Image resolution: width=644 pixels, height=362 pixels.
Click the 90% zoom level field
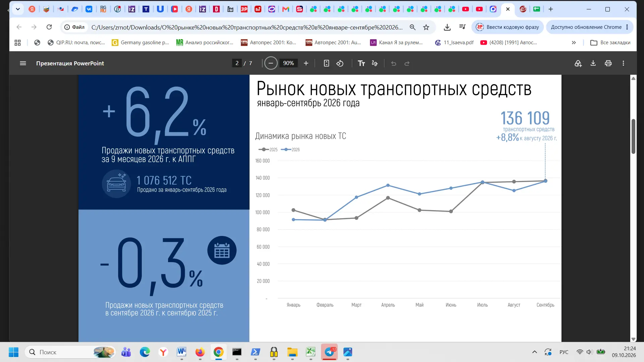(x=288, y=63)
